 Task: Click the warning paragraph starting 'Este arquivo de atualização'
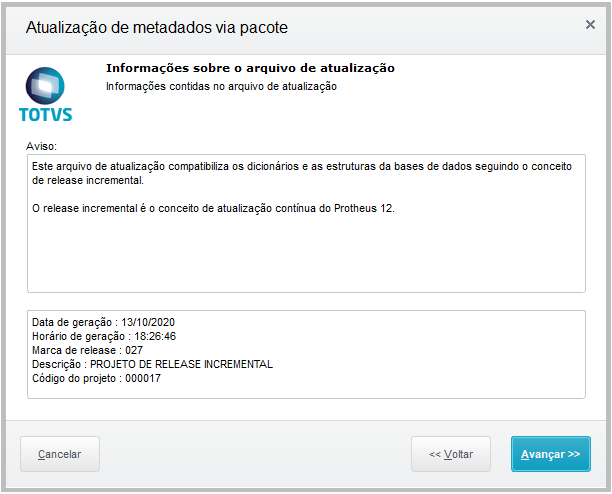pos(302,173)
